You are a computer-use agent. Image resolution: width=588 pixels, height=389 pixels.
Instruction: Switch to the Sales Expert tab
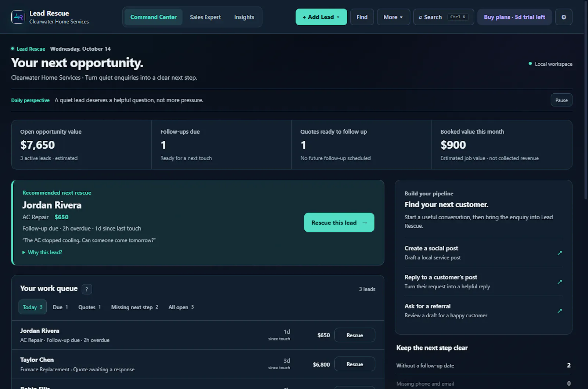tap(205, 17)
